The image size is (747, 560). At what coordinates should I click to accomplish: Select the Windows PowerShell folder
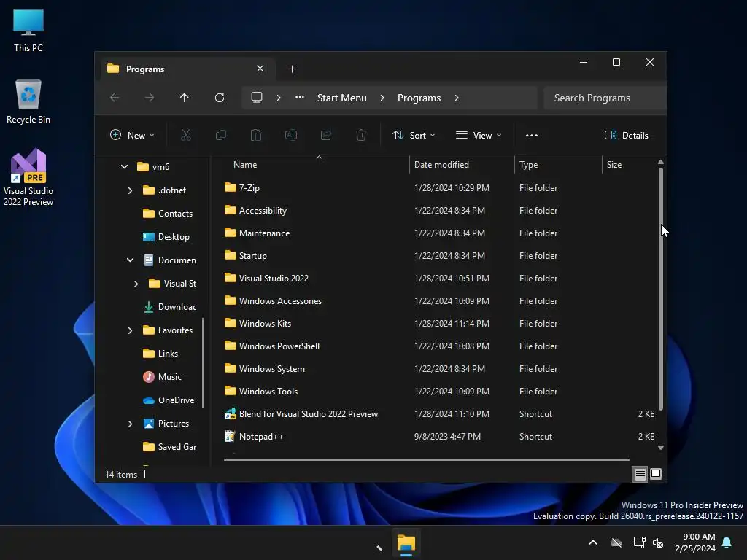272,346
